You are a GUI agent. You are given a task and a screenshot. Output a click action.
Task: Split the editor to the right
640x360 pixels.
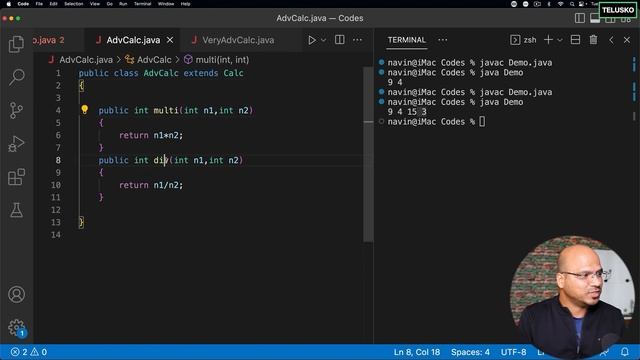pos(340,40)
